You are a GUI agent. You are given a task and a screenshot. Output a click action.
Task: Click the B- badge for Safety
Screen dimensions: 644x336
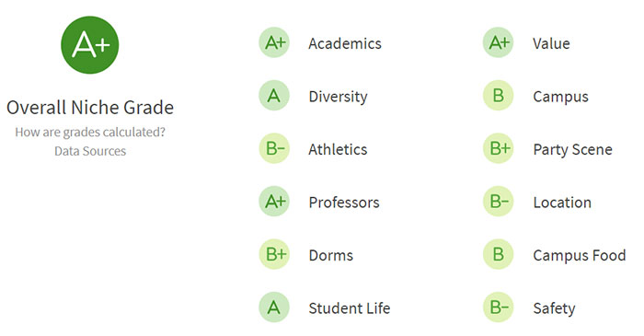pyautogui.click(x=499, y=307)
